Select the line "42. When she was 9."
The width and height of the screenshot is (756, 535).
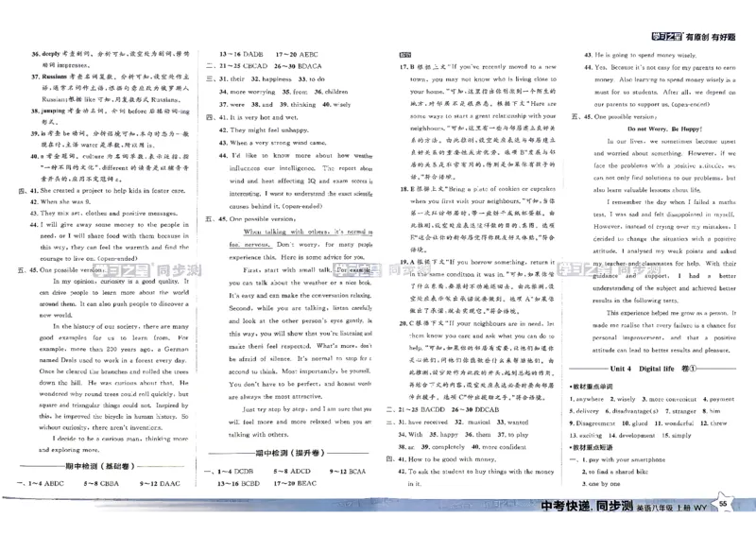tap(60, 201)
